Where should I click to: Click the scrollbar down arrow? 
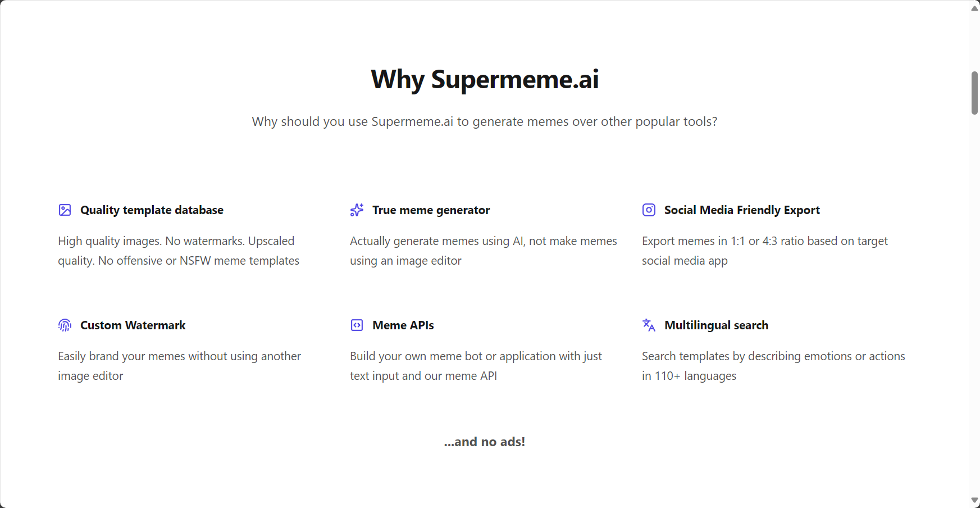pos(974,500)
